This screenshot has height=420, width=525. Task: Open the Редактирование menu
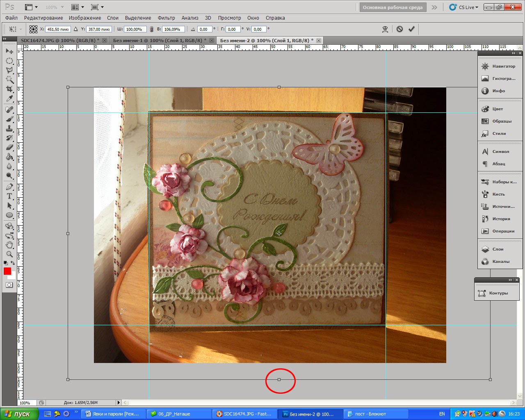[43, 18]
